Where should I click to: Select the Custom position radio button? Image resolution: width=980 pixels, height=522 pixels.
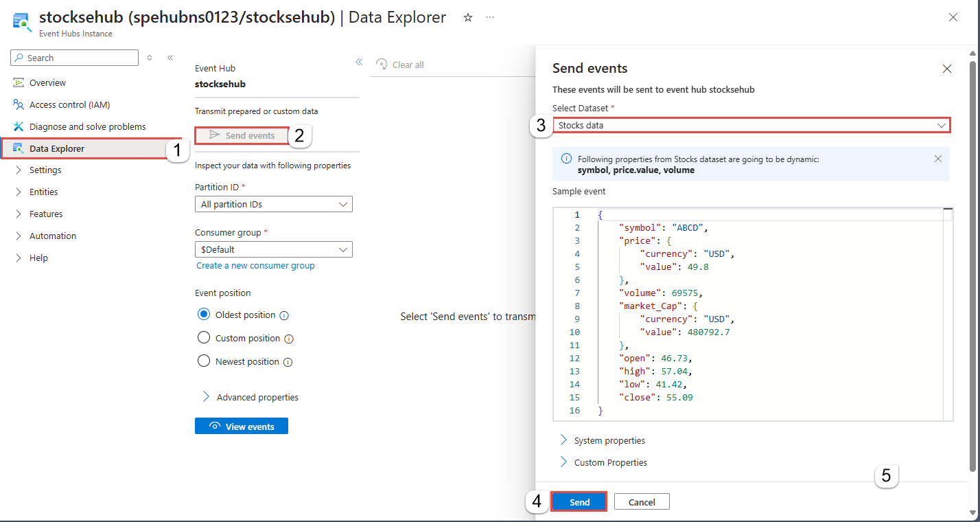203,338
